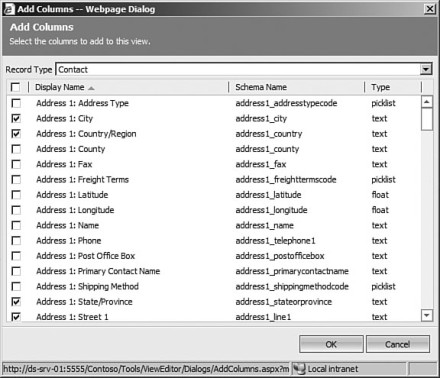Uncheck Address 1: Country/Region checkbox
The width and height of the screenshot is (440, 378).
coord(16,134)
